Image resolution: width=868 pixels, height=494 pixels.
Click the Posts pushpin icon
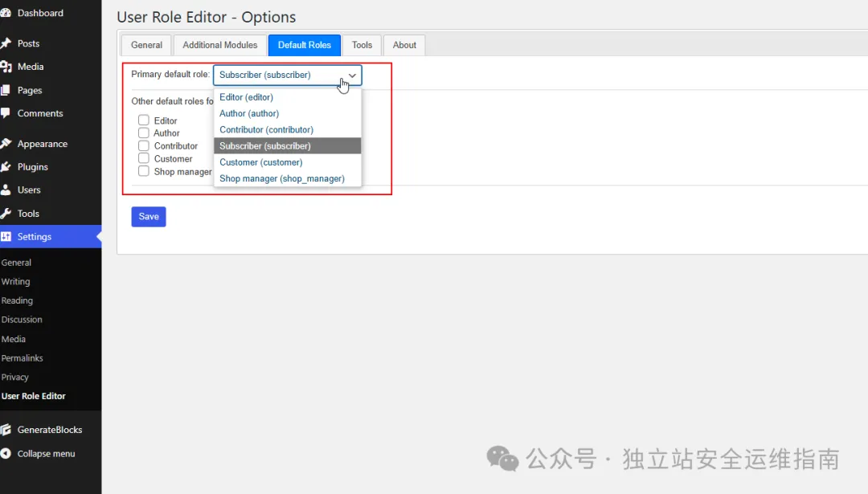click(x=6, y=43)
